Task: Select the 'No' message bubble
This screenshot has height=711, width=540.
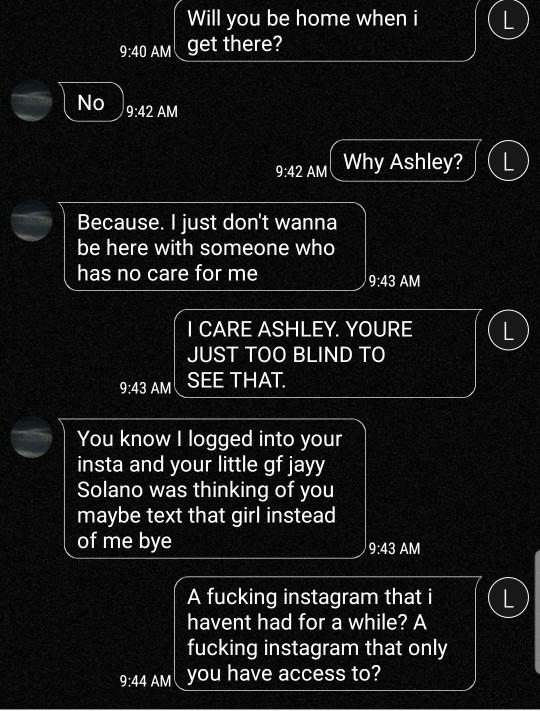Action: 92,102
